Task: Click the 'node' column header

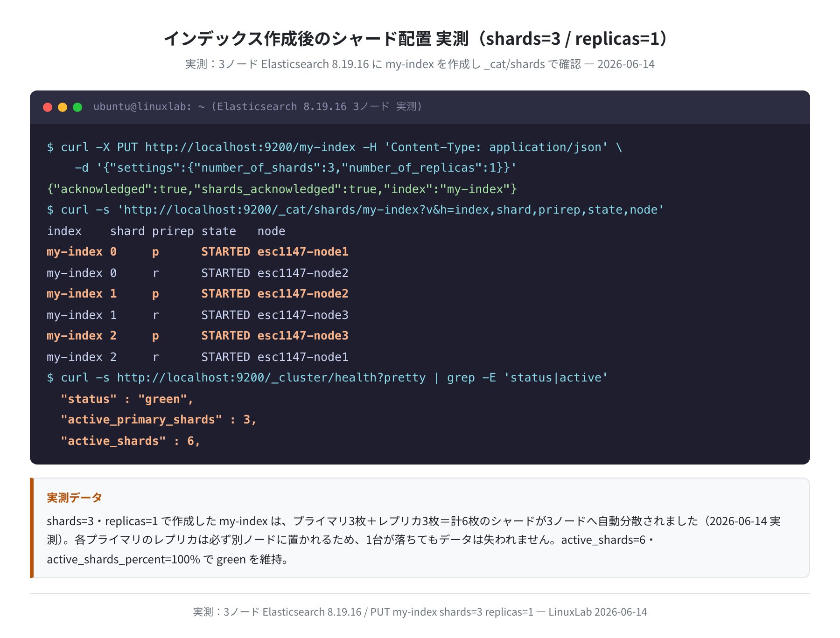Action: (271, 231)
